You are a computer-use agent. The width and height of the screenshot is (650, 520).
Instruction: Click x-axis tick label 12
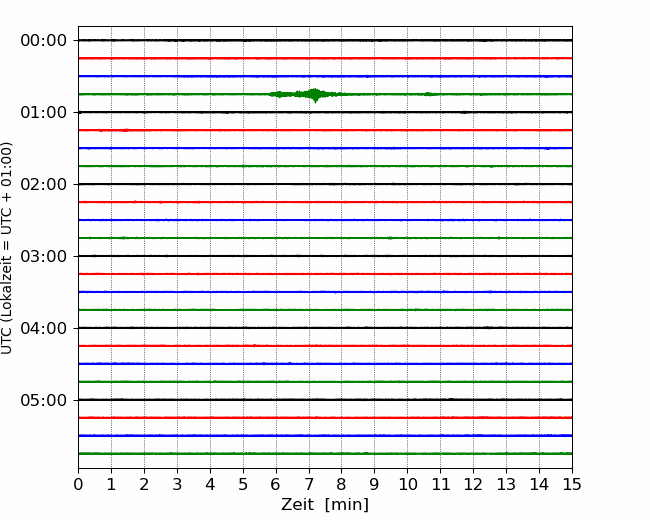pos(473,484)
